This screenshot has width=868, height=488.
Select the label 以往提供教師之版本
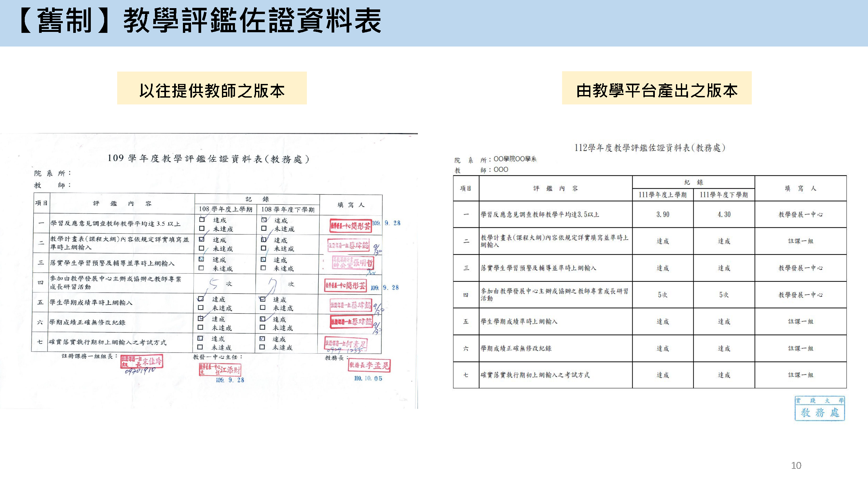(x=212, y=91)
